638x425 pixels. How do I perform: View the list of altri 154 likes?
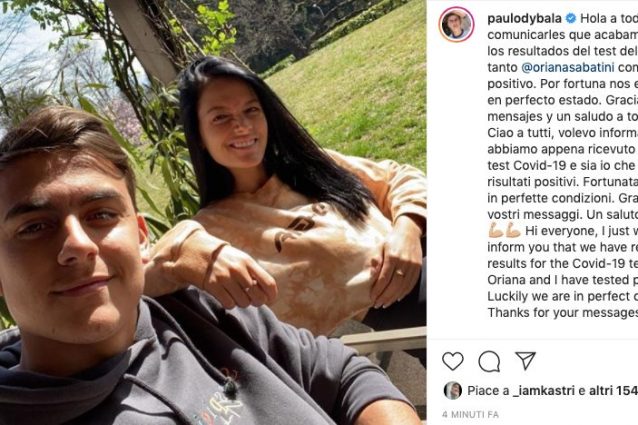click(614, 391)
